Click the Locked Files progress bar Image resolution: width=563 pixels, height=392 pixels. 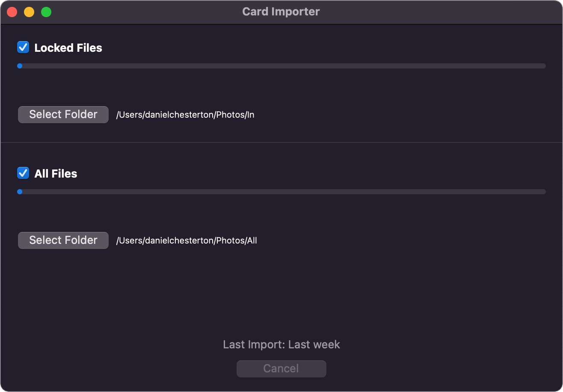(281, 65)
